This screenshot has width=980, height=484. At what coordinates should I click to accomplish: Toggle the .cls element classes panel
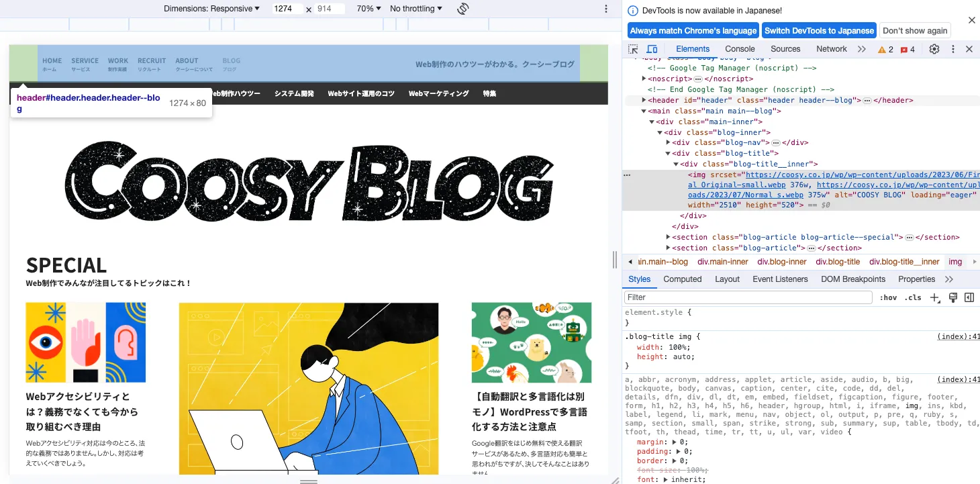[913, 297]
